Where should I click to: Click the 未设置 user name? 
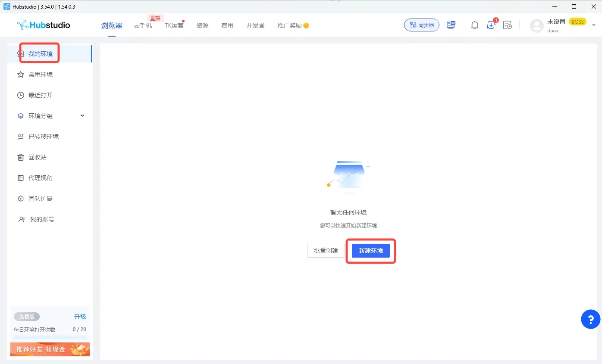[x=556, y=22]
